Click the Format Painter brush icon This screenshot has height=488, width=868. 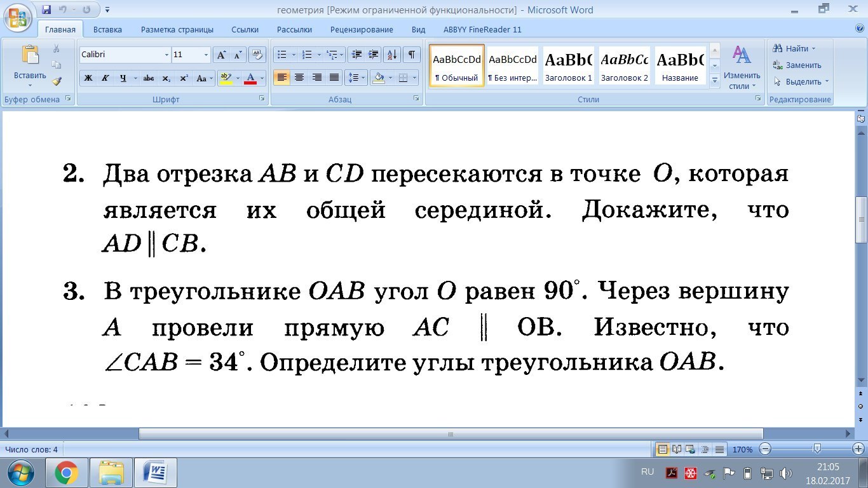pos(57,81)
